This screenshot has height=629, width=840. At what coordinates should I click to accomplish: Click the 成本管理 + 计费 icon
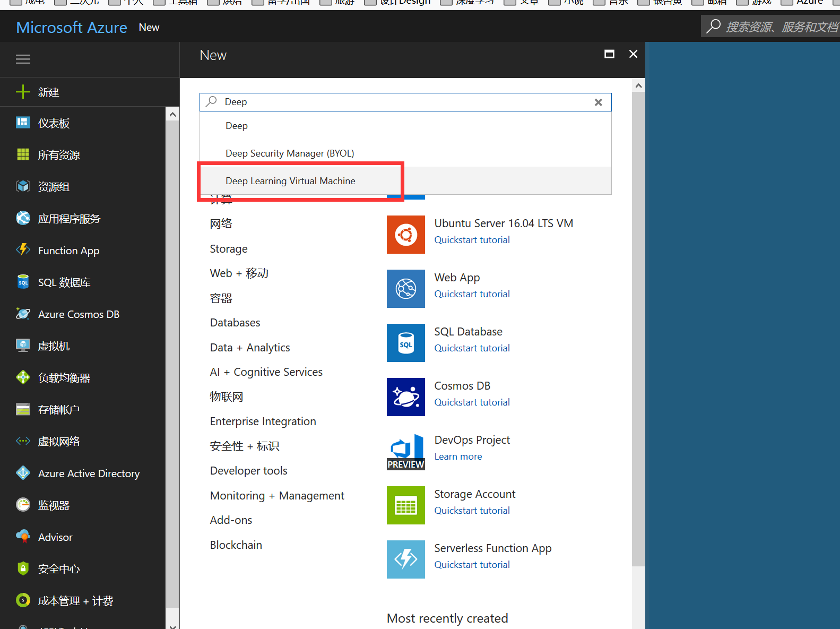click(x=23, y=600)
